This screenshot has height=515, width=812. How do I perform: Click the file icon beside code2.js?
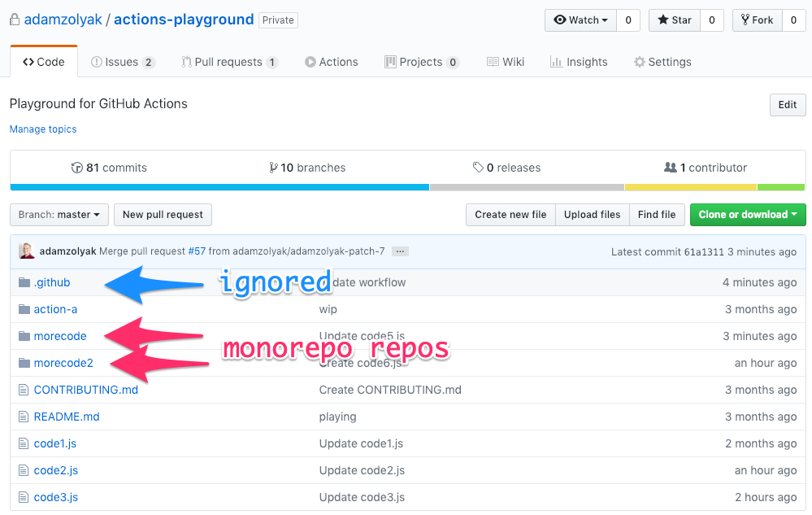pyautogui.click(x=24, y=470)
